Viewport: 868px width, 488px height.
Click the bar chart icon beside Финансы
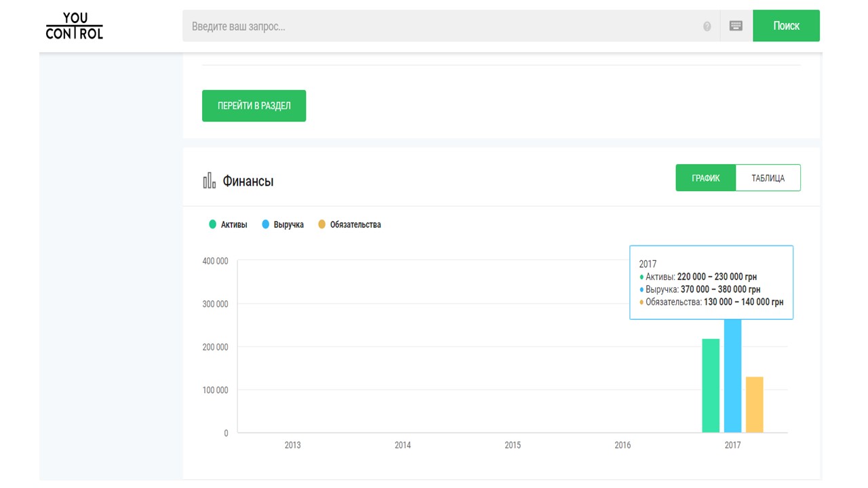tap(210, 181)
